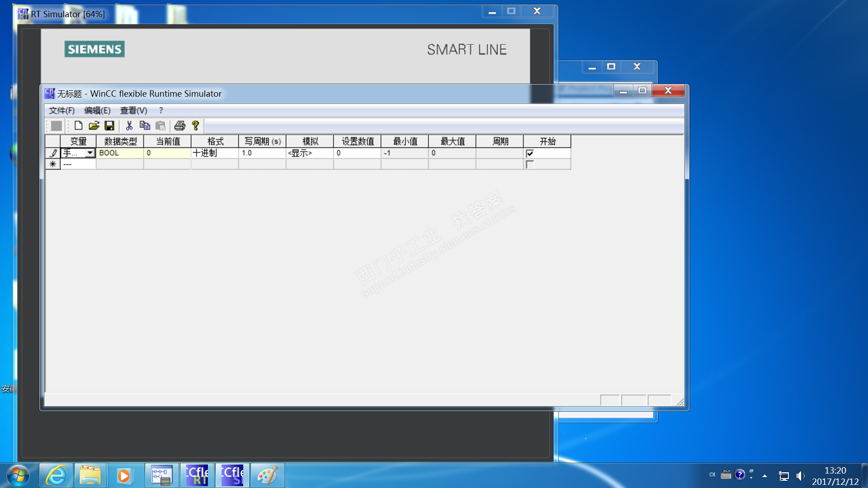The width and height of the screenshot is (868, 488).
Task: Click the 当前值 column header
Action: pyautogui.click(x=167, y=141)
